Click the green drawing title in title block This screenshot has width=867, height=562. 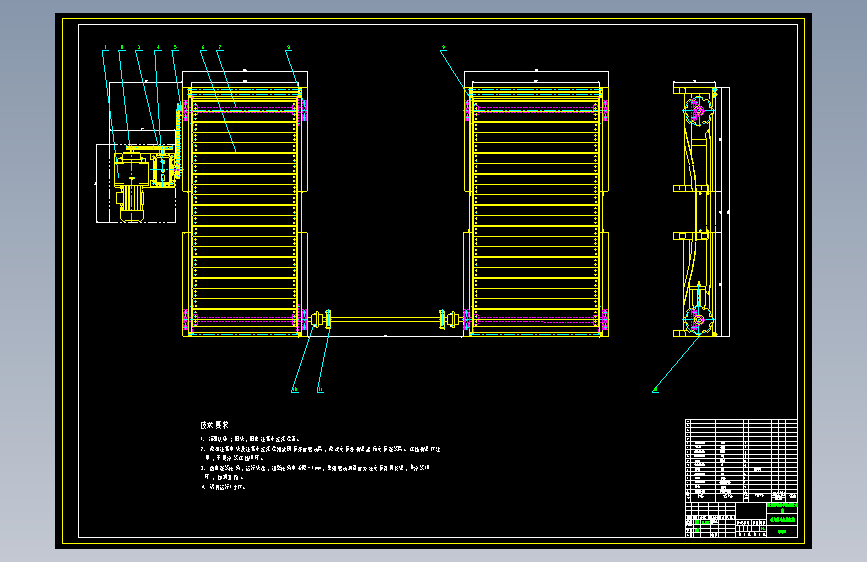(x=782, y=520)
